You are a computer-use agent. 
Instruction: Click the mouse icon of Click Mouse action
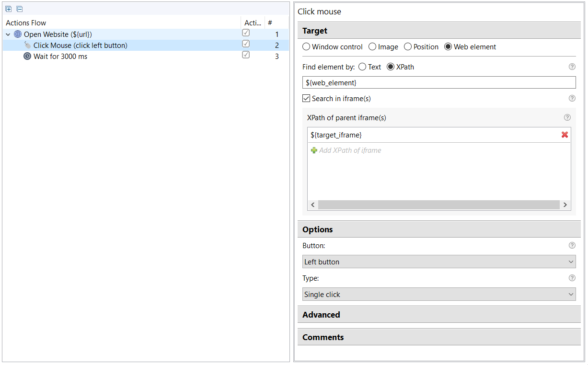(x=27, y=45)
